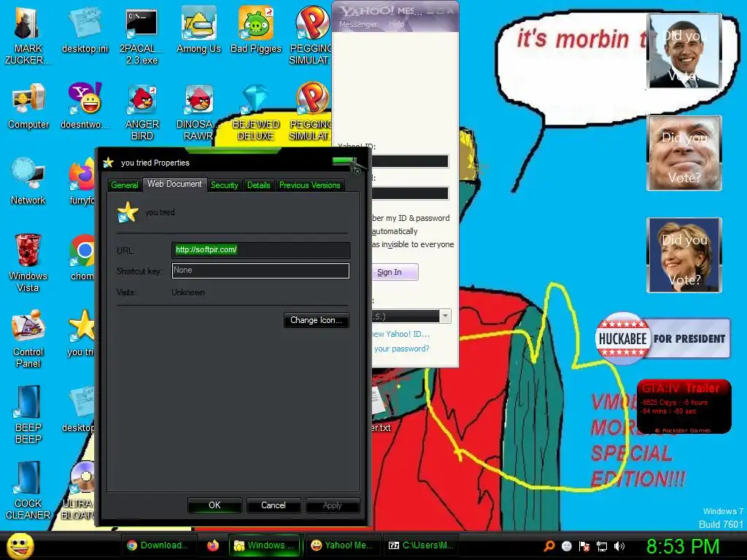Open the volume speaker tray icon
Image resolution: width=747 pixels, height=560 pixels.
coord(619,546)
